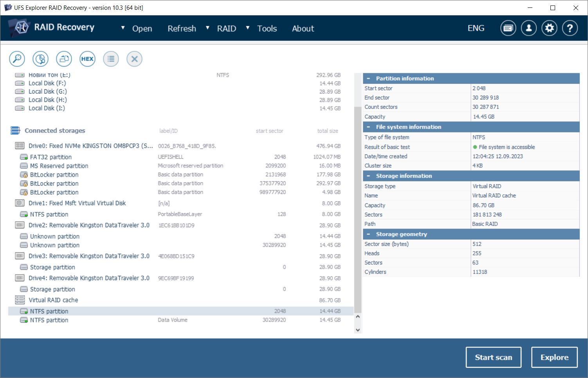Click the End sector value 30 289 918
The width and height of the screenshot is (588, 378).
[x=485, y=98]
